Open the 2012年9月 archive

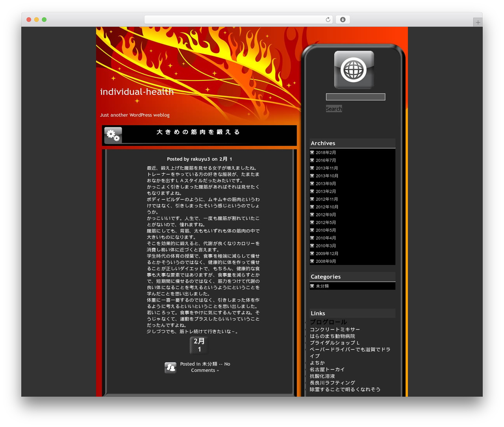point(326,215)
